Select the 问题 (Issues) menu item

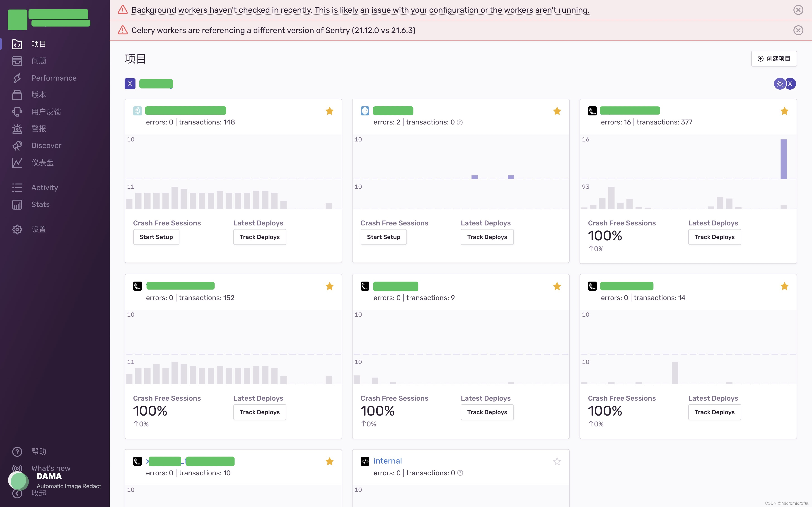pyautogui.click(x=39, y=61)
